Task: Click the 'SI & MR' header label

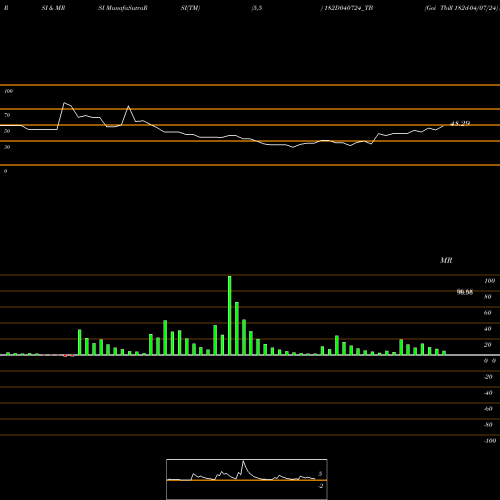Action: 53,8
